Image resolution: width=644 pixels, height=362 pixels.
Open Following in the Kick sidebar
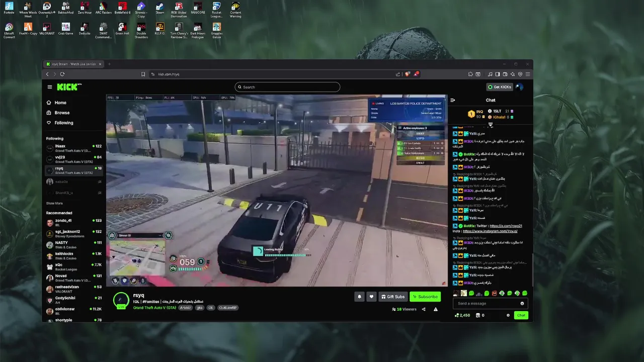(x=60, y=123)
